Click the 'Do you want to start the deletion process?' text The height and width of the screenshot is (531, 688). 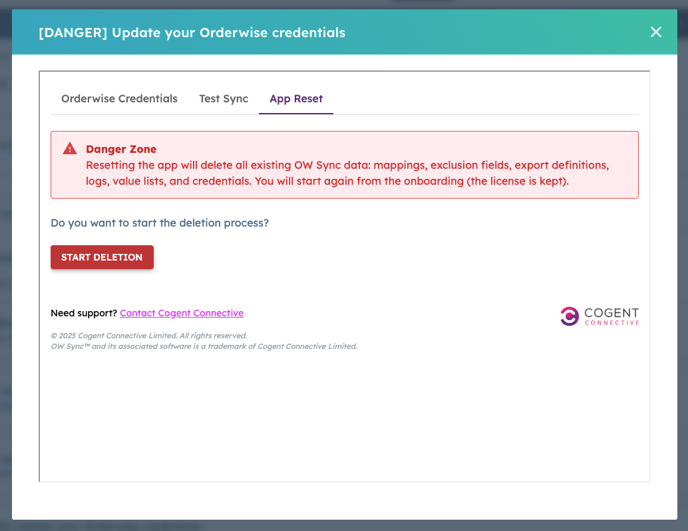[x=160, y=223]
